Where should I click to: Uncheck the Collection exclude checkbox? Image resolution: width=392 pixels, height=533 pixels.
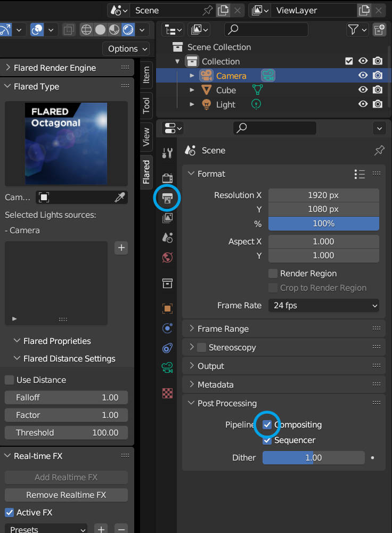click(349, 61)
